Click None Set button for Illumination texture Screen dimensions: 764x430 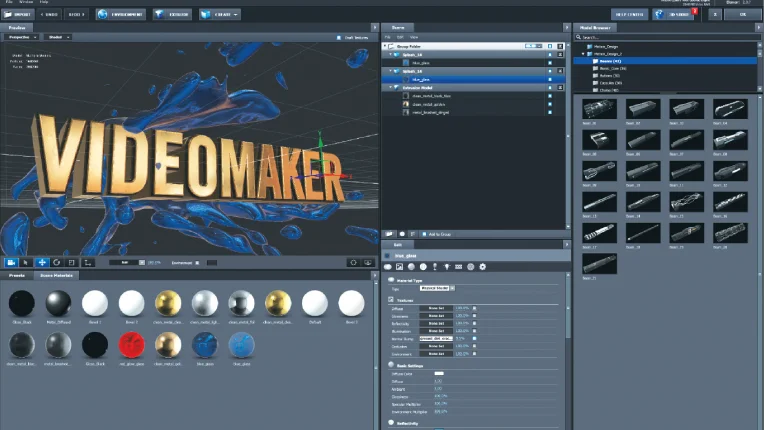pos(436,331)
